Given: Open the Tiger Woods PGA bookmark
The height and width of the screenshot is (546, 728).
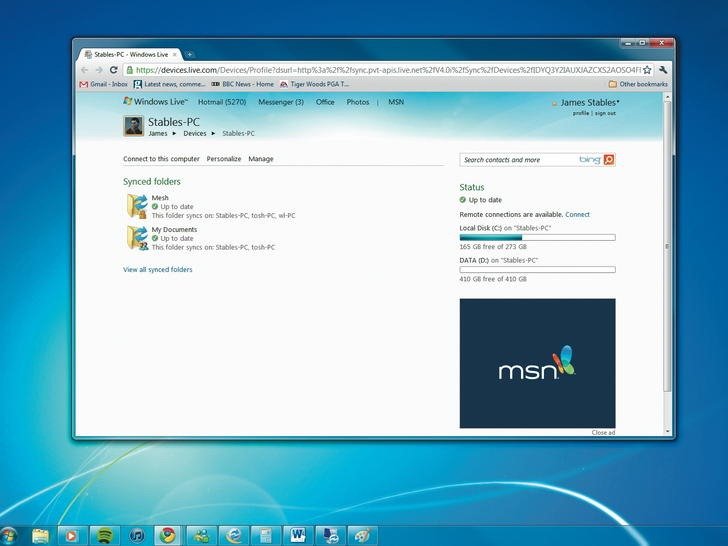Looking at the screenshot, I should coord(314,84).
